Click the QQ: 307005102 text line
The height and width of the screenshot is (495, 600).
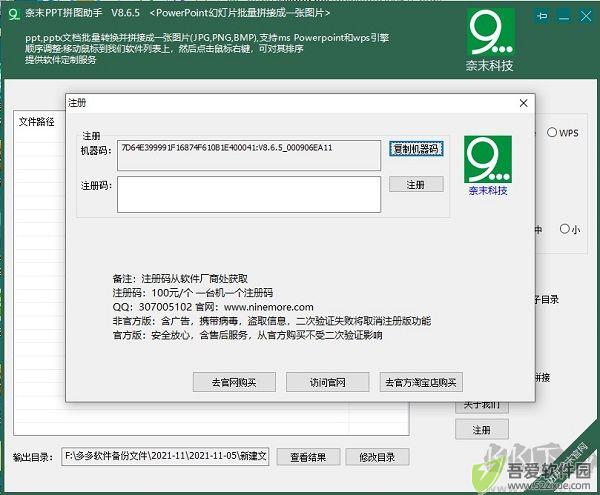pyautogui.click(x=213, y=307)
